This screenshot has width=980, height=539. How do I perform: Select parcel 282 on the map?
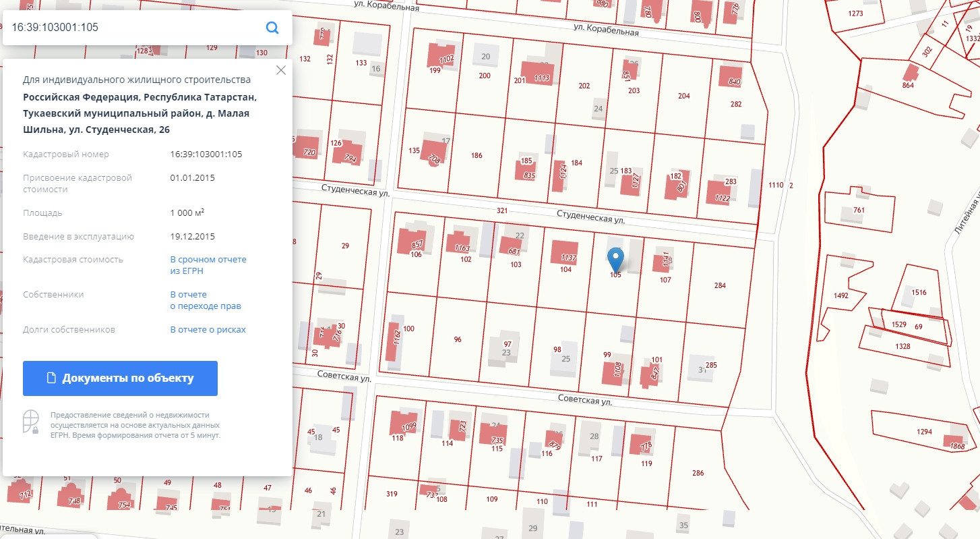point(736,104)
